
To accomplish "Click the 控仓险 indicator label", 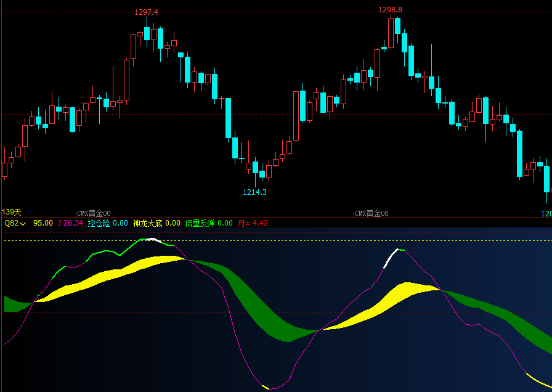I will (x=99, y=223).
